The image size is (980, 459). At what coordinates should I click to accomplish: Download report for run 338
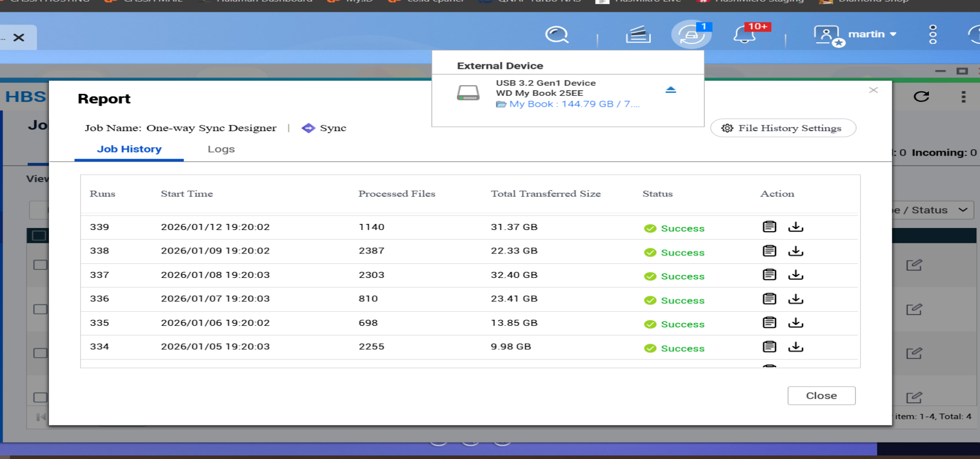(x=796, y=251)
